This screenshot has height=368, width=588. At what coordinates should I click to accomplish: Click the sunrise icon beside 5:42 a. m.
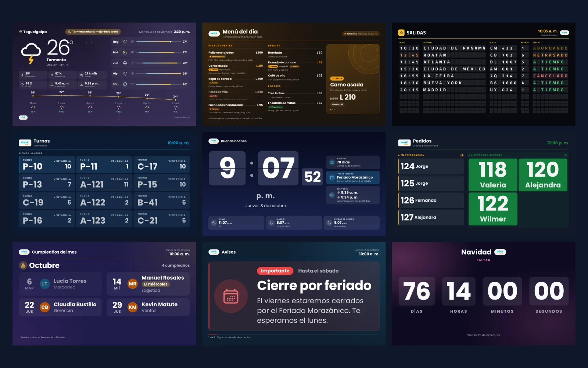pos(52,85)
